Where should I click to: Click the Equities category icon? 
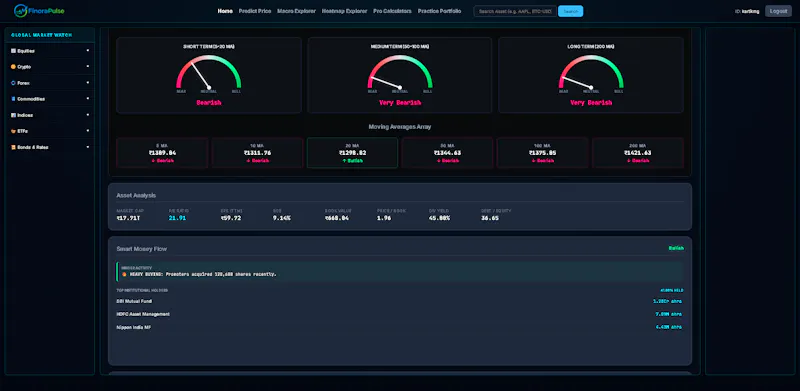tap(13, 51)
